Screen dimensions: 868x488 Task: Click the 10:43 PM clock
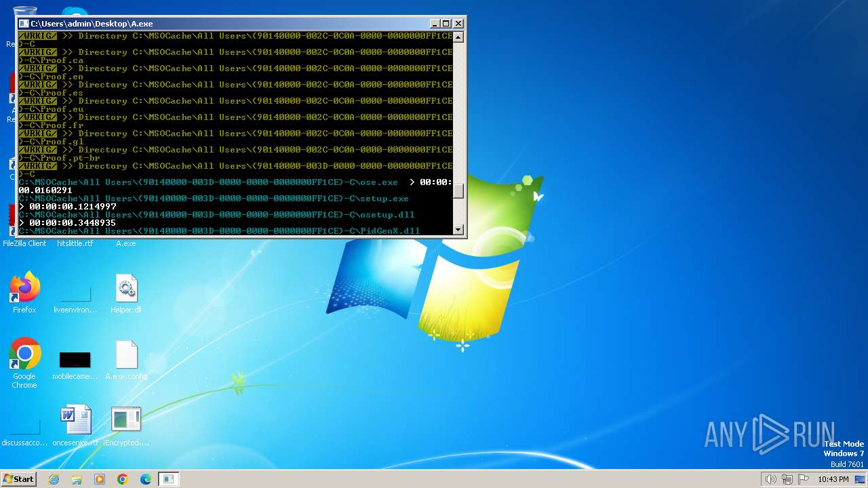833,479
